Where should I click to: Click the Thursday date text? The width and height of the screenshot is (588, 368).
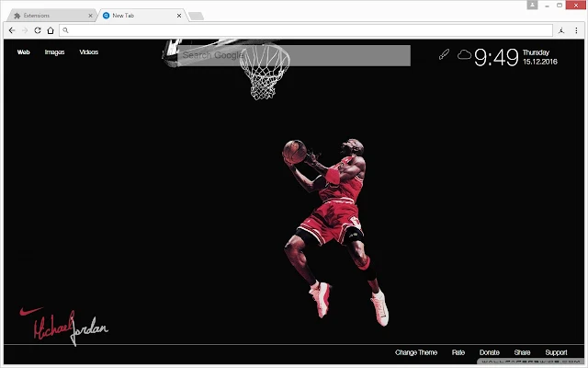point(536,52)
